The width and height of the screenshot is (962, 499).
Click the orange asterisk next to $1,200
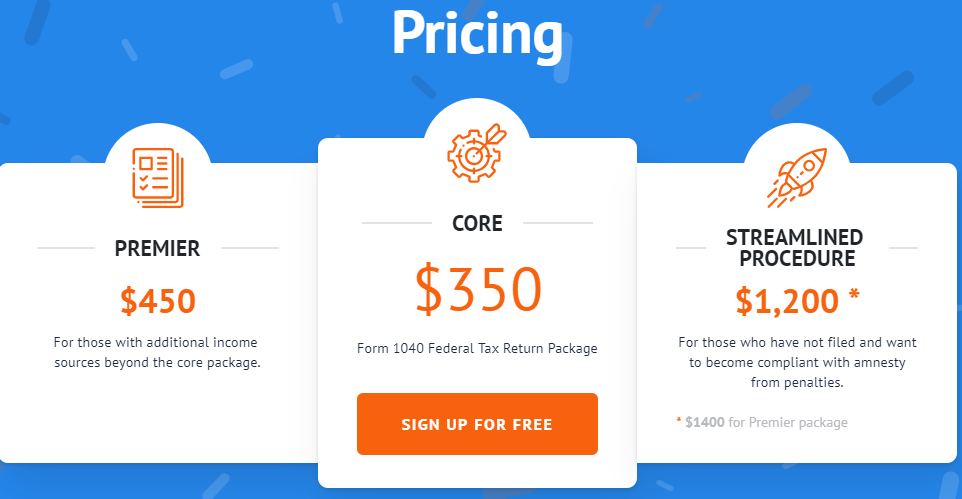pos(854,295)
